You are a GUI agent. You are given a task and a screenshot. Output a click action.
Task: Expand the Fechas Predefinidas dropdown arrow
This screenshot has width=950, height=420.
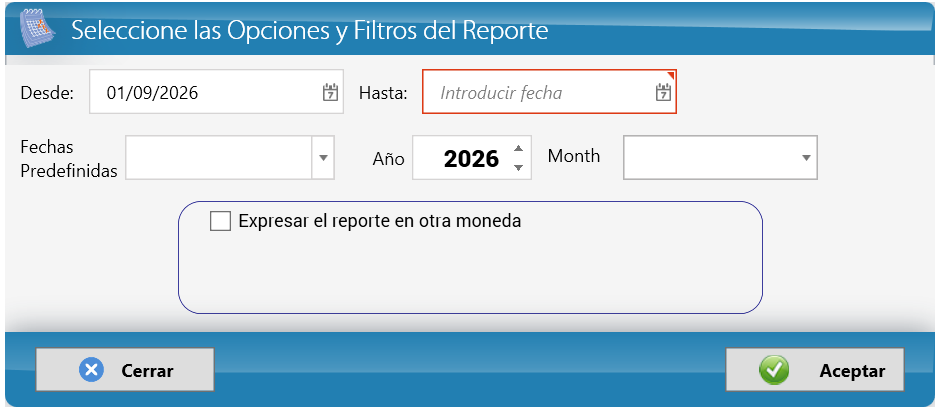point(323,158)
